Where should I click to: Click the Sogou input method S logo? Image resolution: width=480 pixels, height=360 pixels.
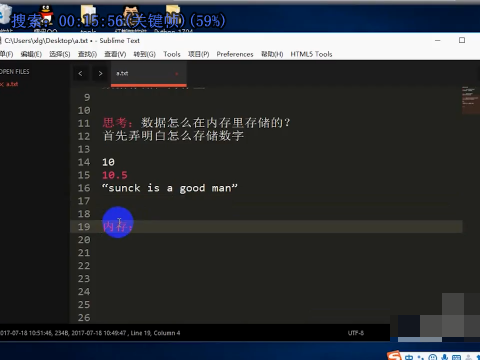[394, 356]
